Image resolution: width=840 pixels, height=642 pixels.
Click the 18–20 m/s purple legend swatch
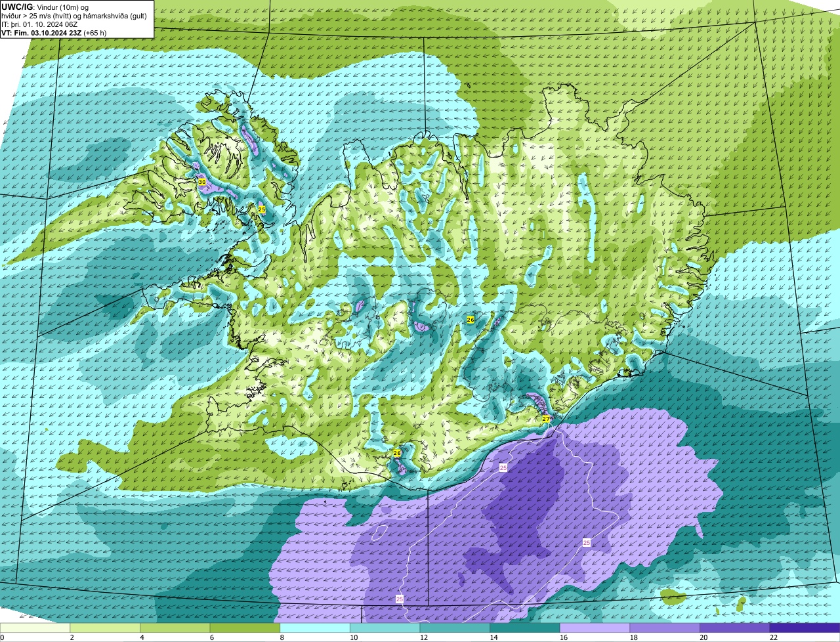click(665, 628)
